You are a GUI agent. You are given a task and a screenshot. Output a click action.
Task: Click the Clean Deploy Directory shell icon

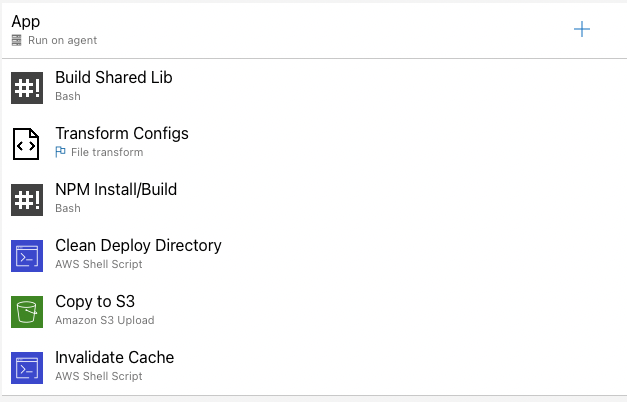pyautogui.click(x=27, y=256)
